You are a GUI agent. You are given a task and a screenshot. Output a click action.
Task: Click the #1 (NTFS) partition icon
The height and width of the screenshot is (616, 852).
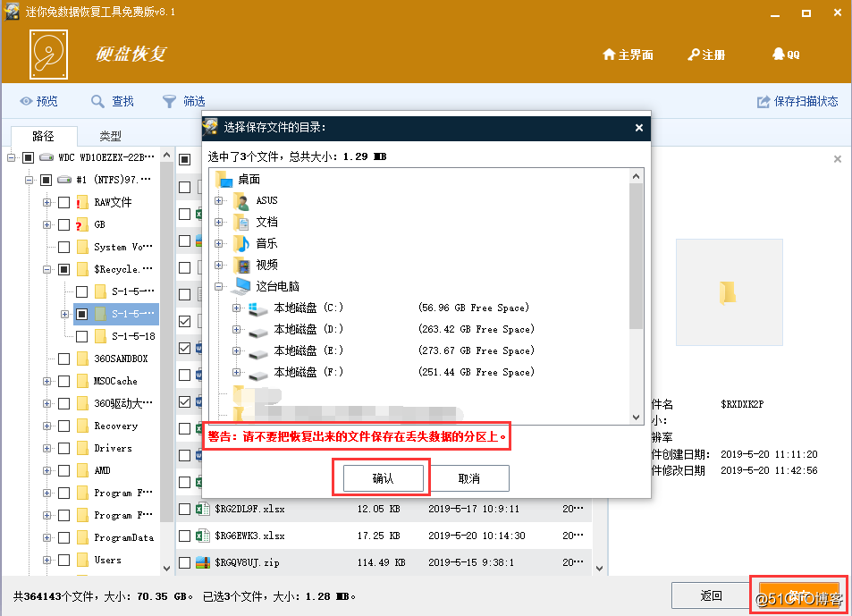coord(64,180)
